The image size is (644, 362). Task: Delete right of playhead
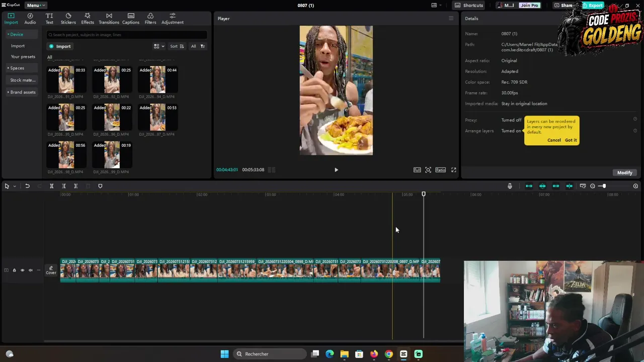coord(76,186)
